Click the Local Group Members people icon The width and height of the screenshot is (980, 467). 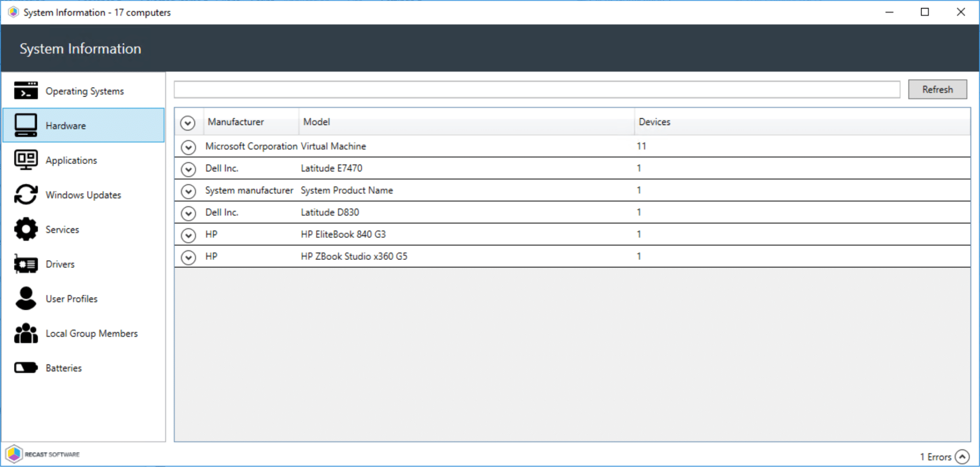coord(26,333)
